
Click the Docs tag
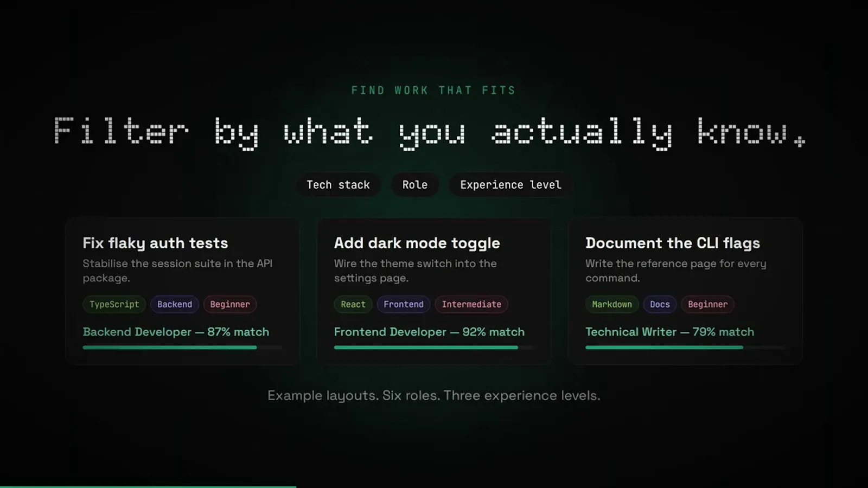point(660,304)
